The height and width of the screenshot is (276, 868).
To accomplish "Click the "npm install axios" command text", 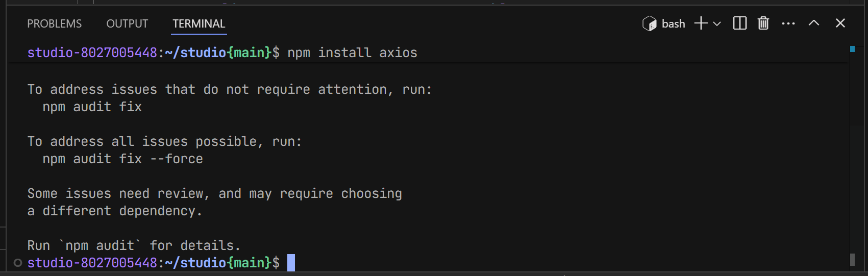I will [352, 53].
